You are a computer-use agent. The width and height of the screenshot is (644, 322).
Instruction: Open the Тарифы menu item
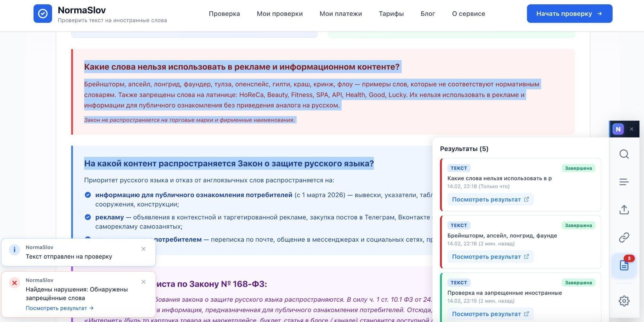pos(391,14)
